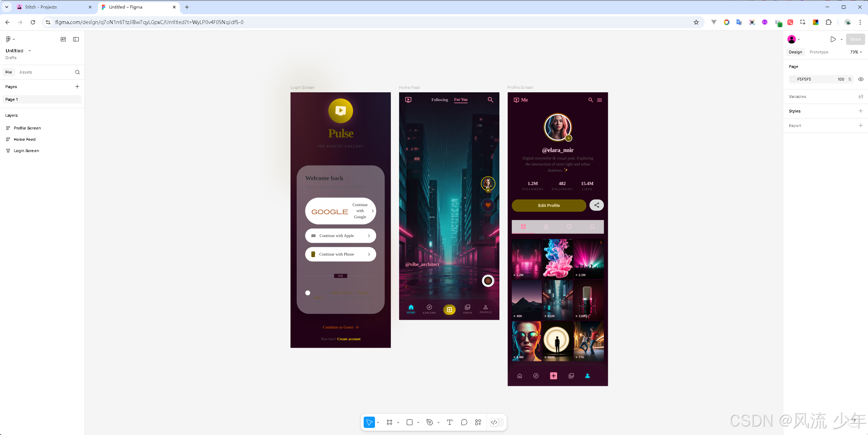The width and height of the screenshot is (868, 435).
Task: Open the Assets tab
Action: 26,72
